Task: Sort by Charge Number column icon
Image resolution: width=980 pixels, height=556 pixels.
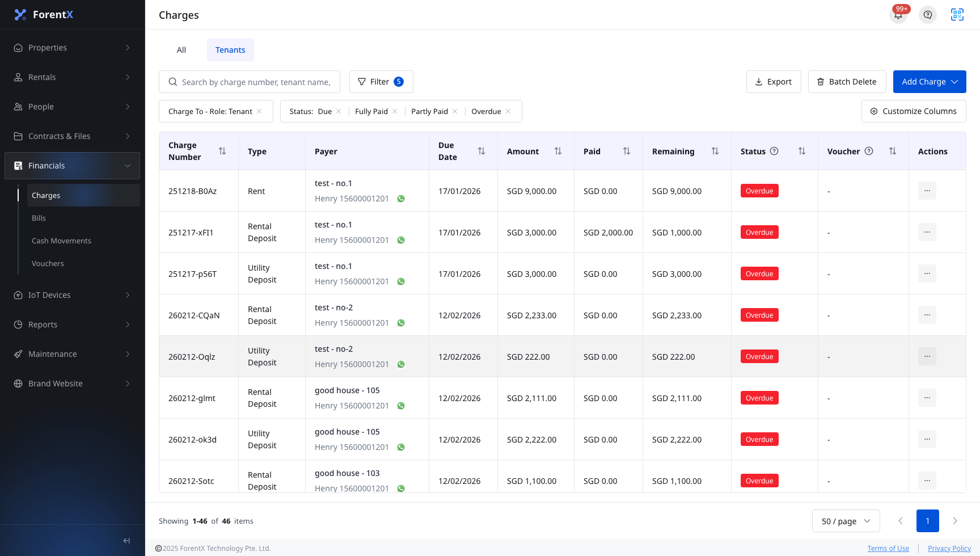Action: click(x=222, y=151)
